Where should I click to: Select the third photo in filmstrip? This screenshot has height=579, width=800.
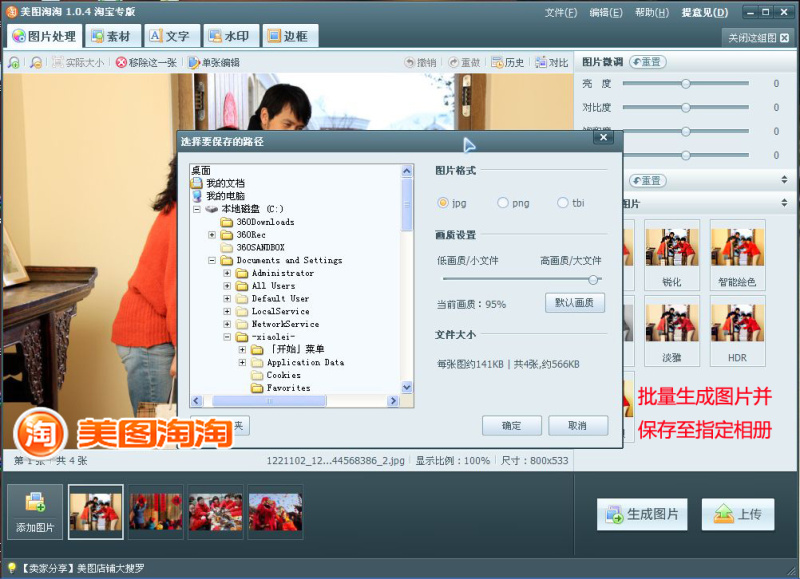[215, 512]
